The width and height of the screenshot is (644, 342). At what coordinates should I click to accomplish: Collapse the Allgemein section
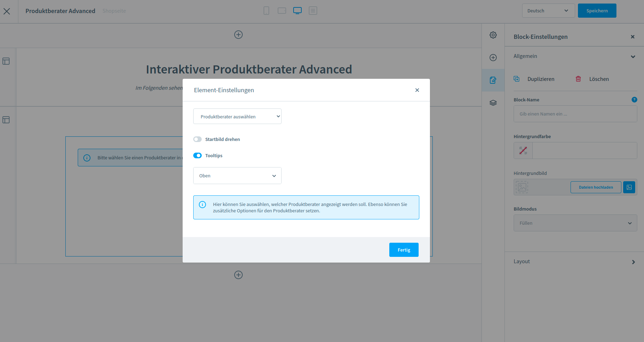633,57
